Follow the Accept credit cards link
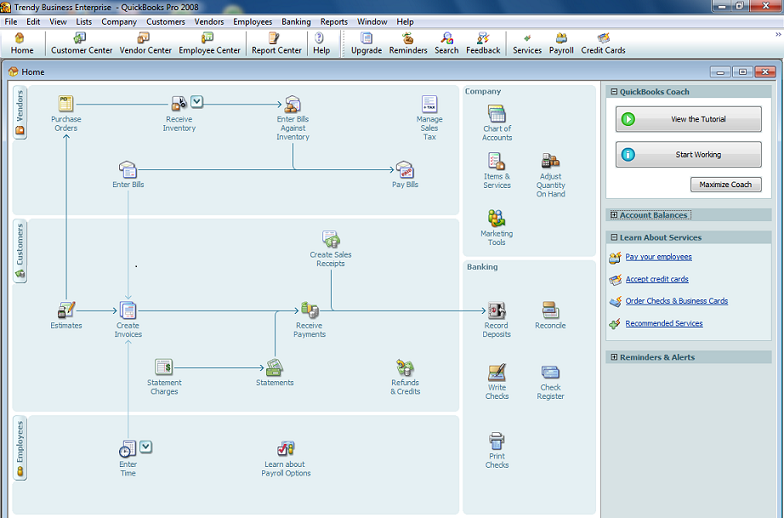Image resolution: width=784 pixels, height=518 pixels. point(657,279)
